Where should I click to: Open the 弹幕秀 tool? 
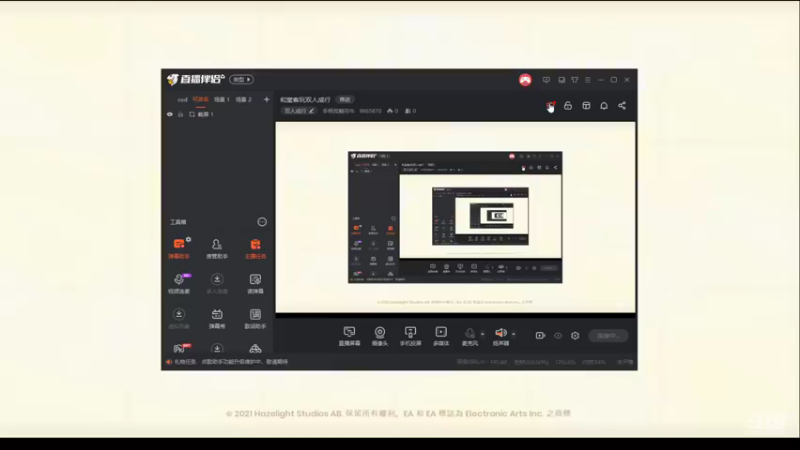(217, 318)
